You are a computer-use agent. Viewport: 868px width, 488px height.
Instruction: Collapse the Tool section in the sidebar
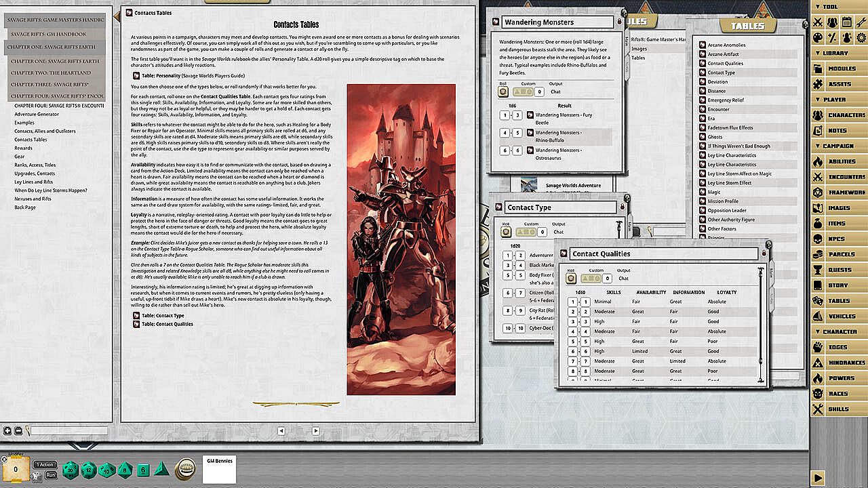tap(839, 7)
